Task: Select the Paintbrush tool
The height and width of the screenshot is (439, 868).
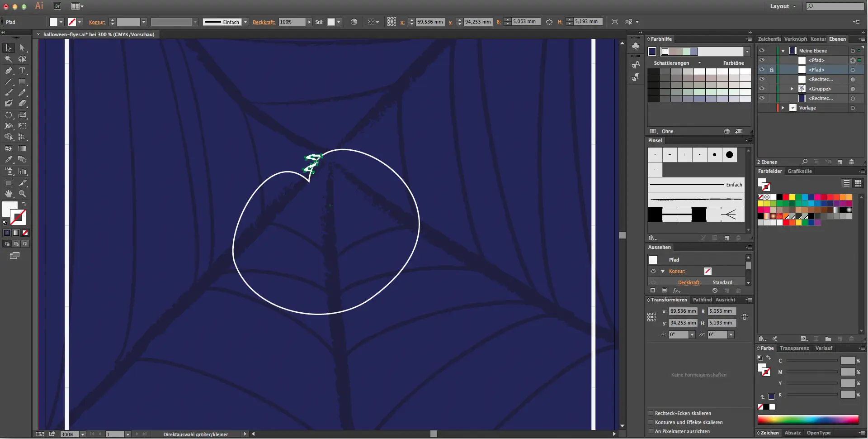Action: click(9, 93)
